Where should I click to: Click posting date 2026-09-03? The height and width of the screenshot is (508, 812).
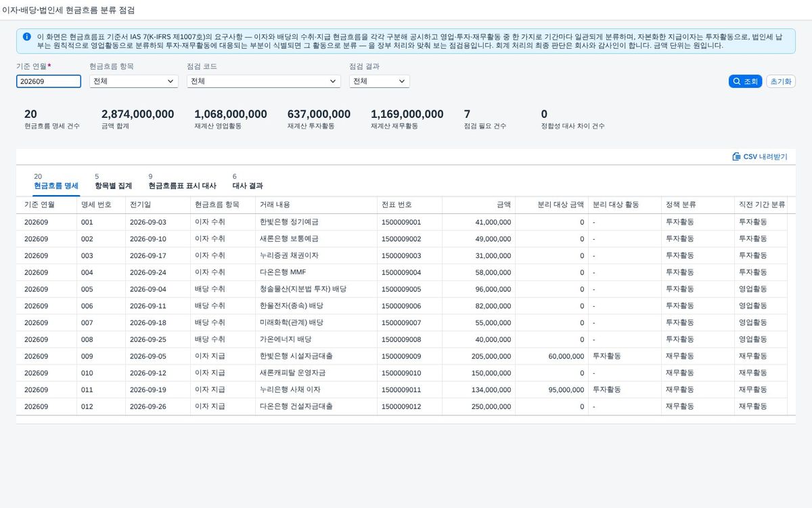coord(148,222)
